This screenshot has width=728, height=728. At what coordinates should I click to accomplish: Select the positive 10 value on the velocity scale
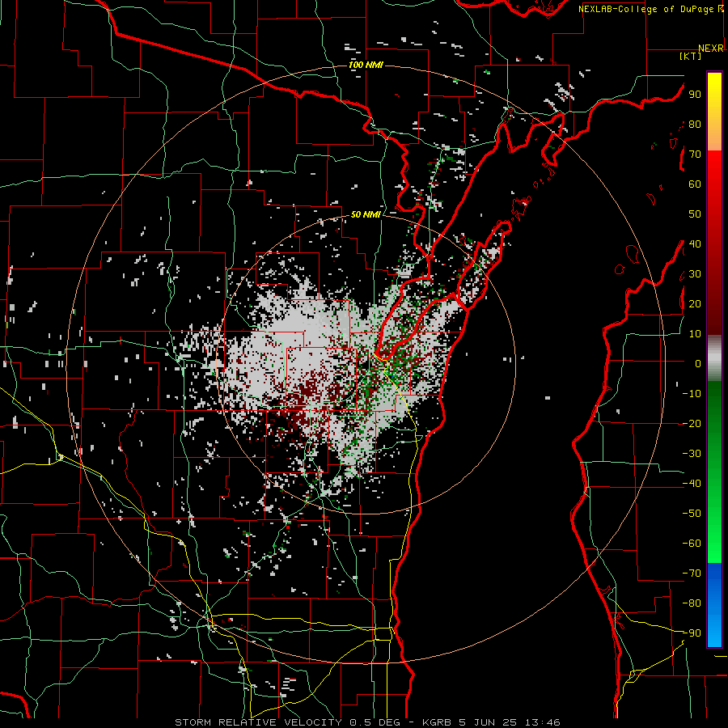tap(695, 334)
